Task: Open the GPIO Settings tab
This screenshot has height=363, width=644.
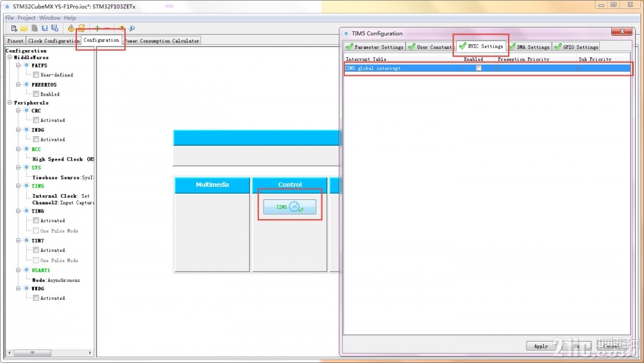Action: [576, 47]
